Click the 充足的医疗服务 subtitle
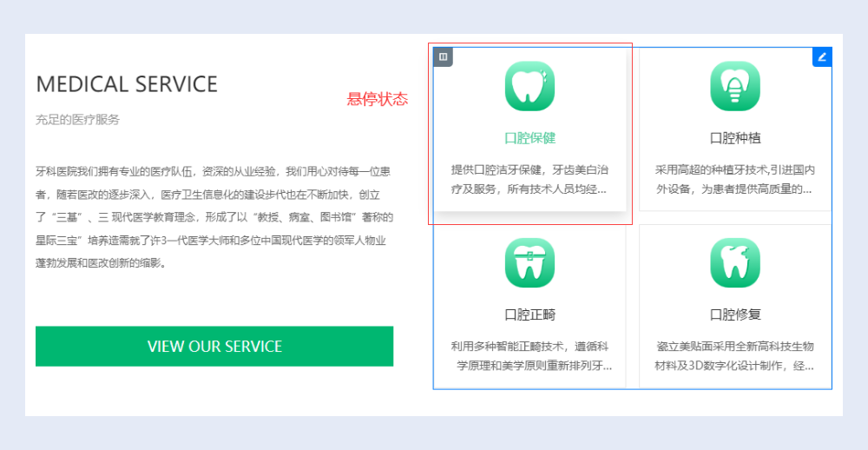Viewport: 868px width, 450px height. tap(77, 120)
